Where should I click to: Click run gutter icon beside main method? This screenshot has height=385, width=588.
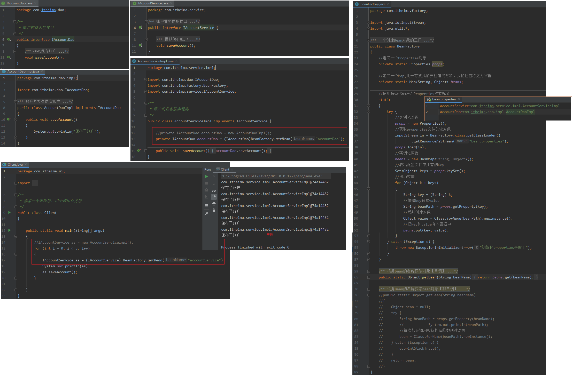point(9,230)
